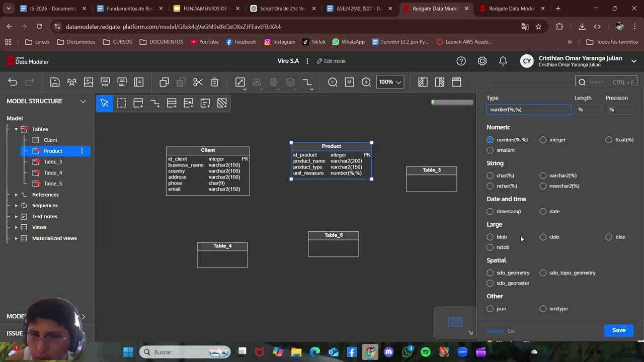
Task: Expand the Text notes tree node
Action: [16, 216]
